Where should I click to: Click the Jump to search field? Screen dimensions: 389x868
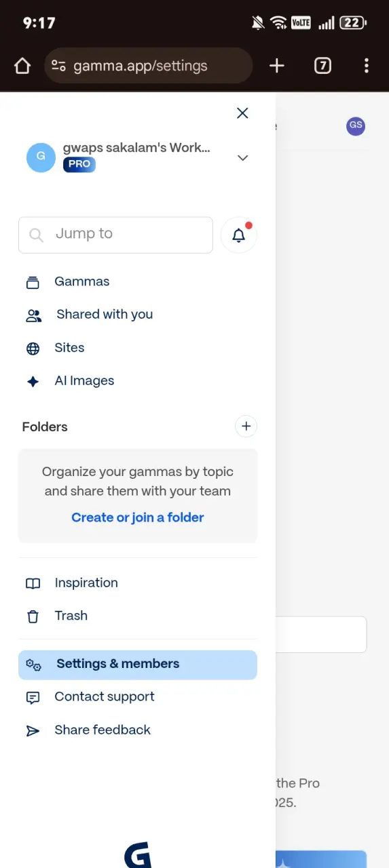[x=115, y=235]
